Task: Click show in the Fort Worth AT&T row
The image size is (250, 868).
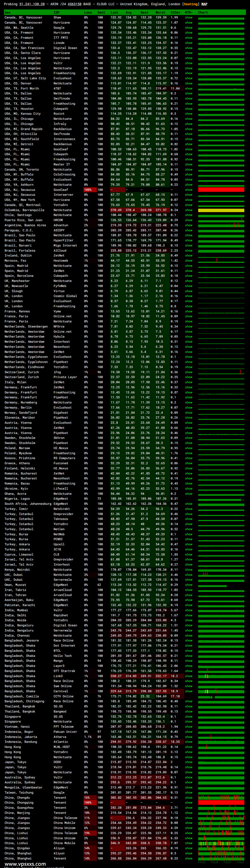Action: click(x=189, y=88)
